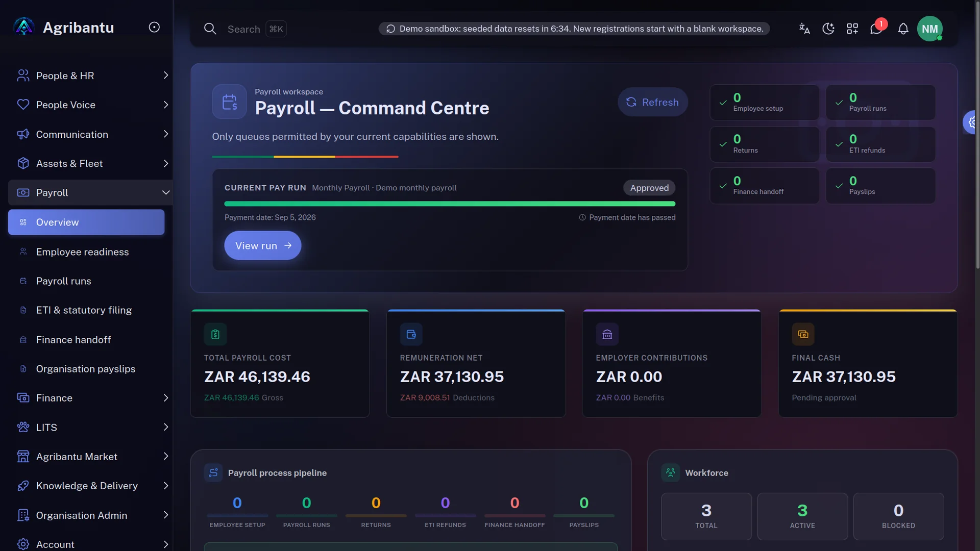The height and width of the screenshot is (551, 980).
Task: Click the View run button
Action: (262, 245)
